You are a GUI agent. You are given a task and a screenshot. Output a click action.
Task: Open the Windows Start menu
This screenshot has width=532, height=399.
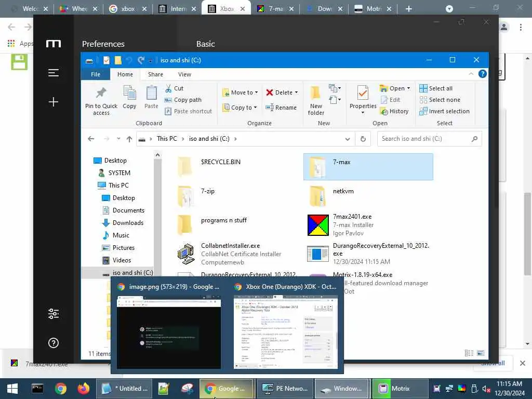(x=12, y=389)
